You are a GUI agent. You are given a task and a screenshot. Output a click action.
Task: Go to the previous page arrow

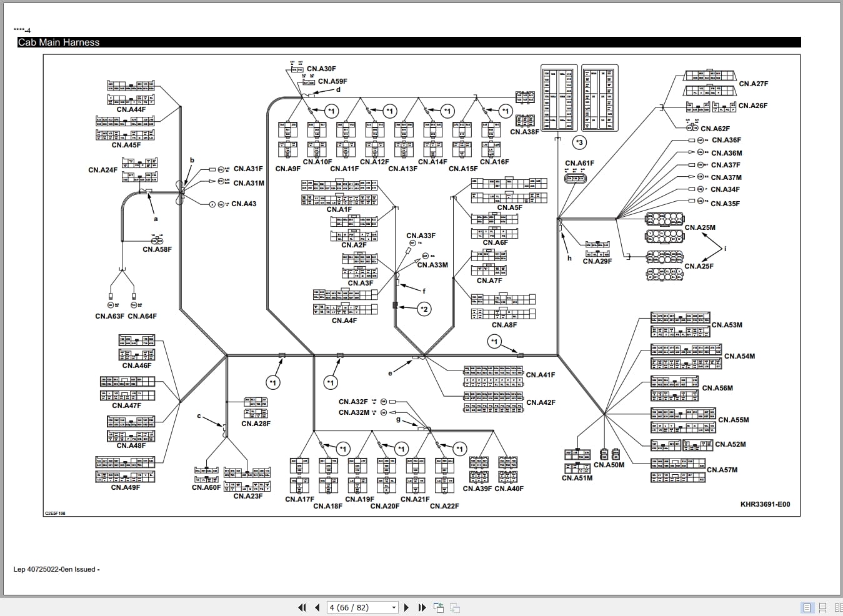tap(317, 607)
